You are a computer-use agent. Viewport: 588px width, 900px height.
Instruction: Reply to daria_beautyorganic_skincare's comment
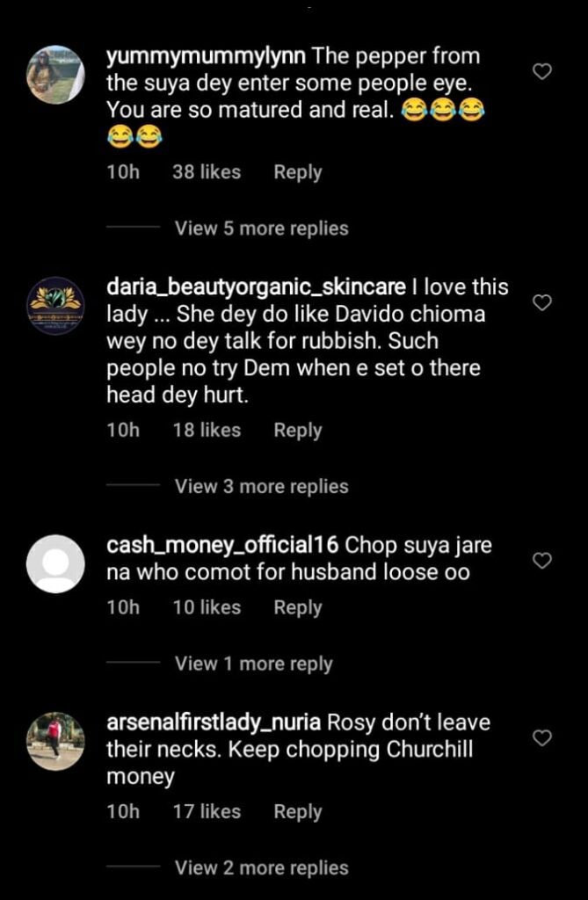click(298, 430)
